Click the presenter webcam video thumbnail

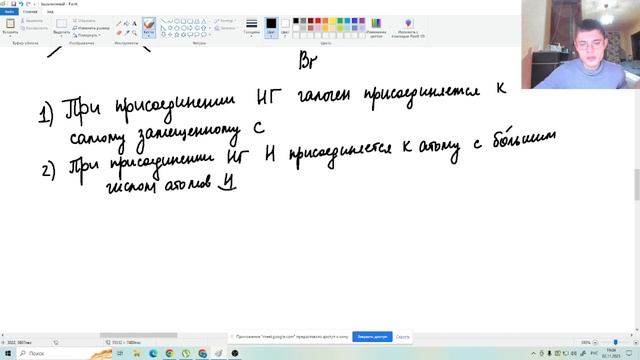(580, 44)
